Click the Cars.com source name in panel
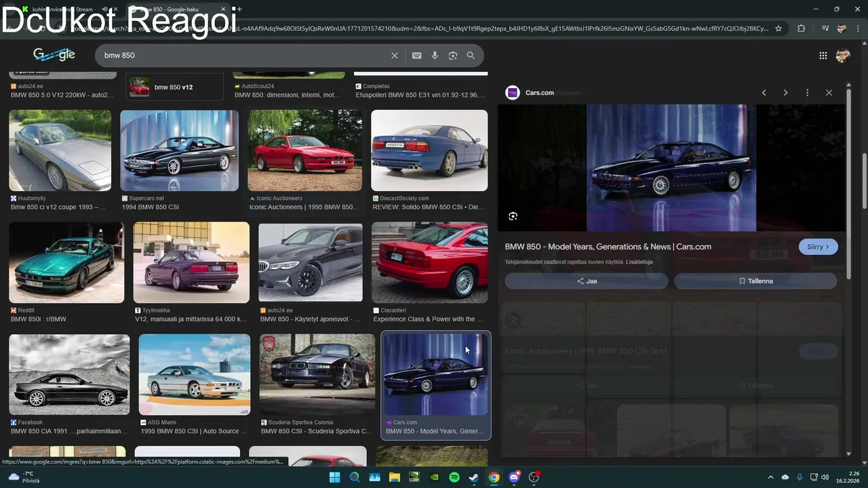This screenshot has height=488, width=868. pos(540,93)
